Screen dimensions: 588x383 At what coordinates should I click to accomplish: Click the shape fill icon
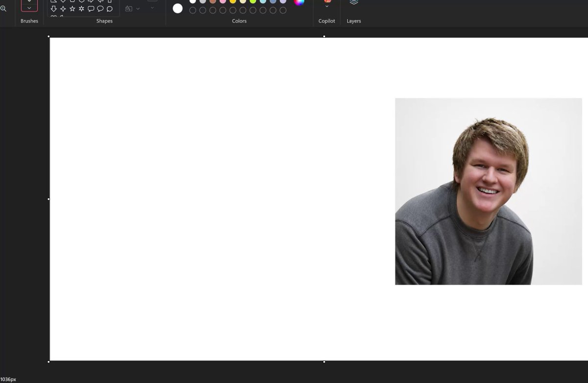click(129, 9)
